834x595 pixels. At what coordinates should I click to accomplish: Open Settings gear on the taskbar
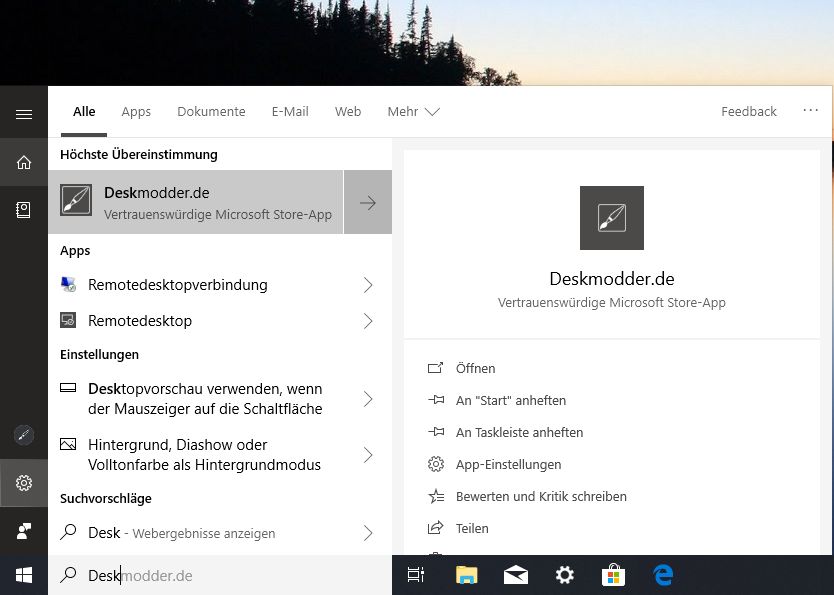coord(564,575)
